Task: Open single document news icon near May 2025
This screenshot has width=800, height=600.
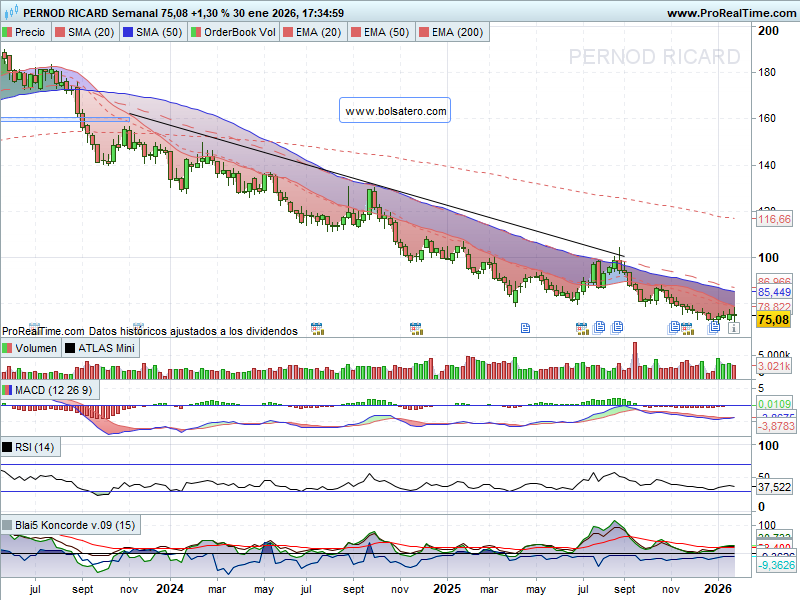Action: click(525, 328)
